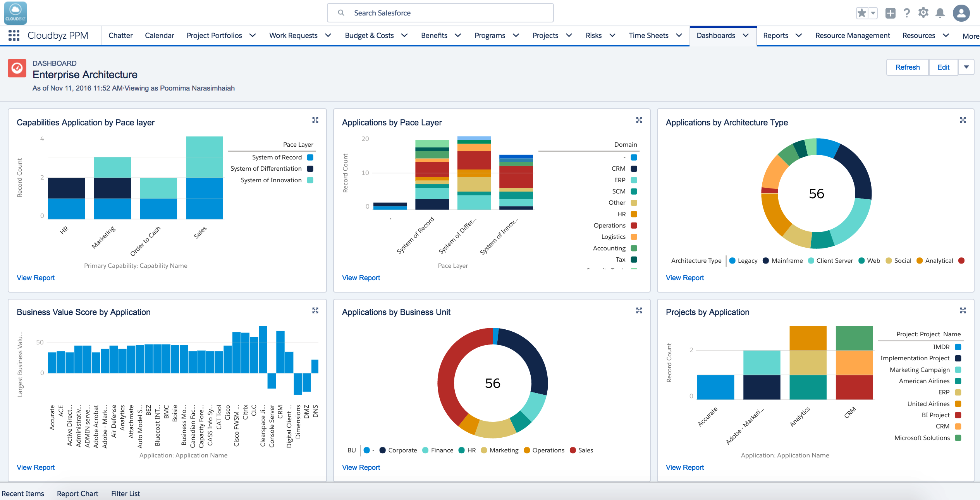View Report for Business Value Score chart

[36, 467]
